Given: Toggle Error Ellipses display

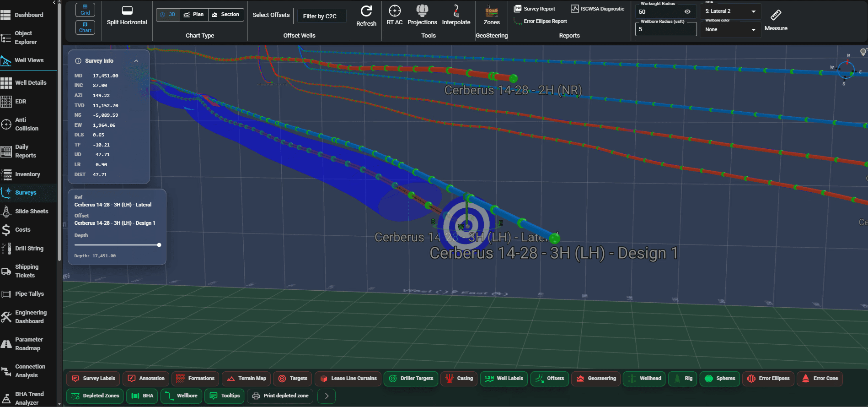Looking at the screenshot, I should click(768, 379).
